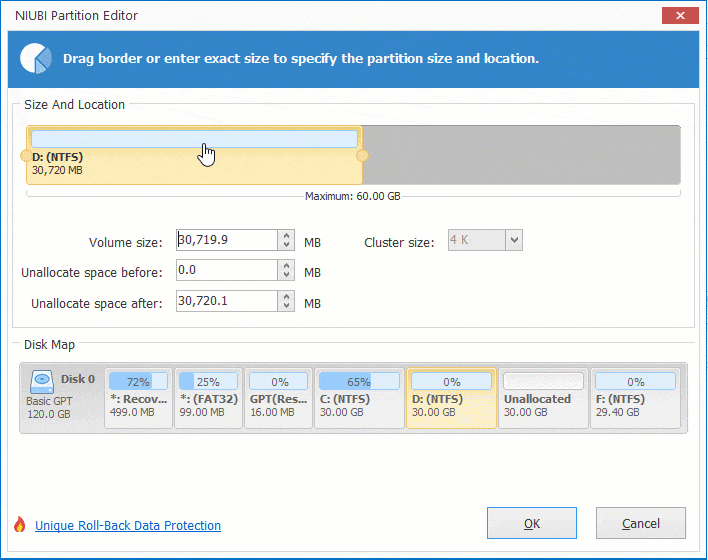Image resolution: width=708 pixels, height=560 pixels.
Task: Click into the Volume size field
Action: [x=227, y=240]
